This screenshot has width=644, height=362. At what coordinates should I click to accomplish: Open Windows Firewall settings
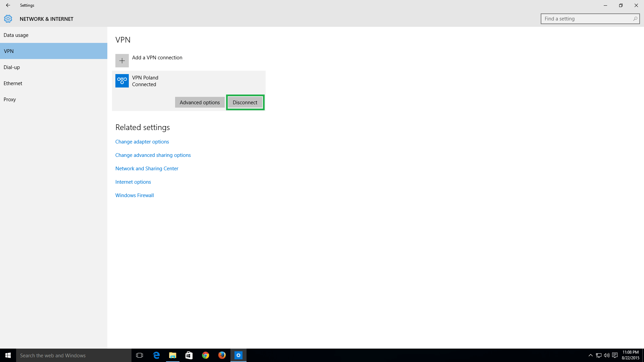tap(135, 195)
